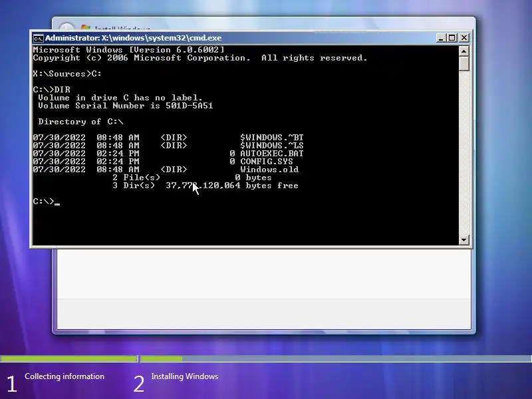532x399 pixels.
Task: Click the AUTOEXEC.BAT file entry
Action: click(x=168, y=154)
